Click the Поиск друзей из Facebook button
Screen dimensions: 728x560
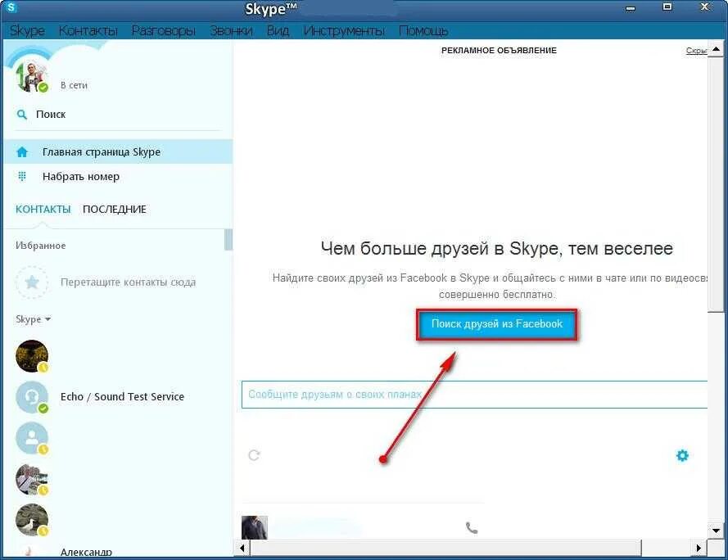[x=497, y=324]
